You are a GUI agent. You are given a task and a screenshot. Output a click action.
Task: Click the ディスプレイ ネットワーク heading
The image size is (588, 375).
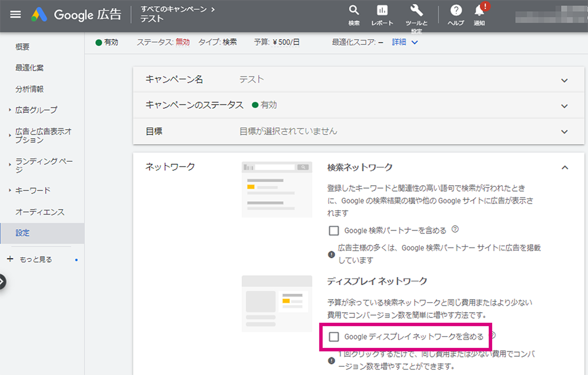point(377,281)
